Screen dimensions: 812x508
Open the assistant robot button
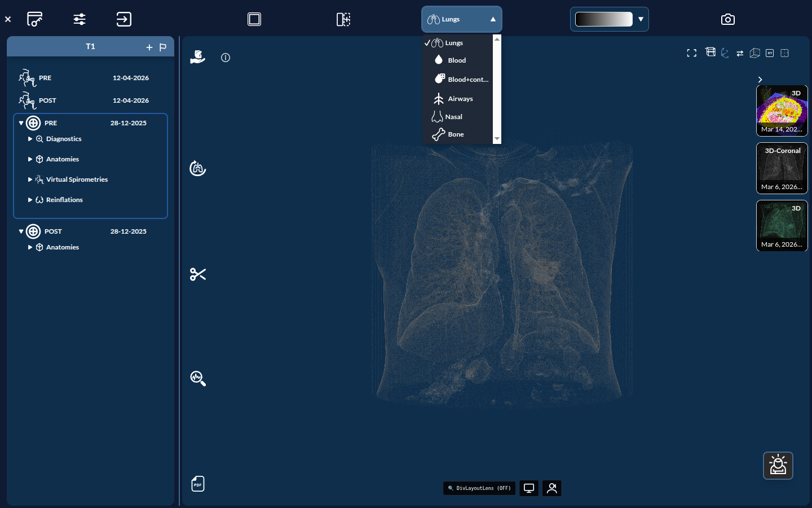tap(778, 466)
